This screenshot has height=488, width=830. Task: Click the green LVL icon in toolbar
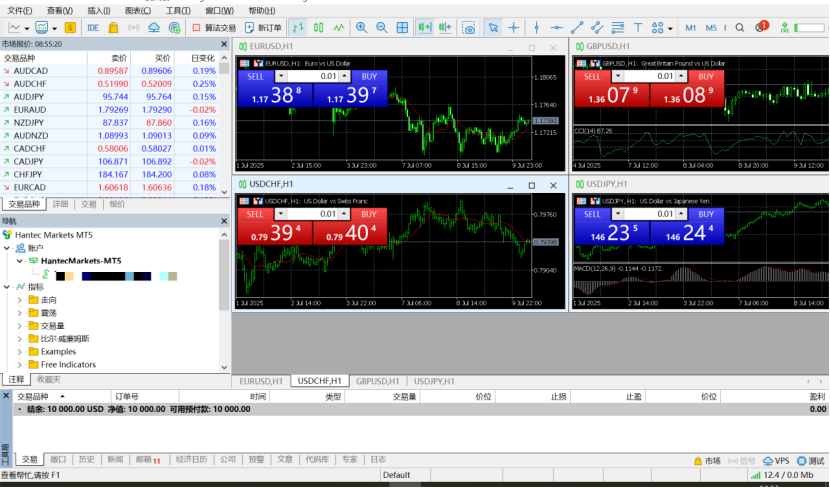784,28
